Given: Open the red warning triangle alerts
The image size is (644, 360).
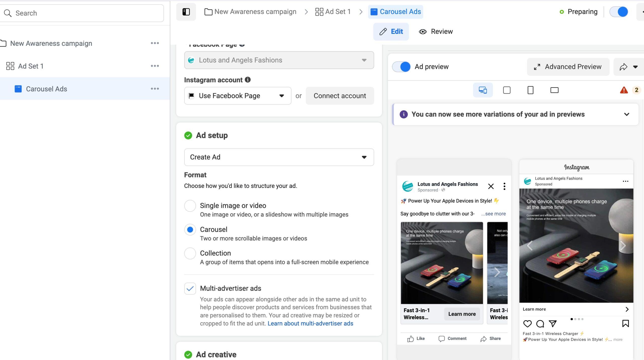Looking at the screenshot, I should pyautogui.click(x=624, y=90).
